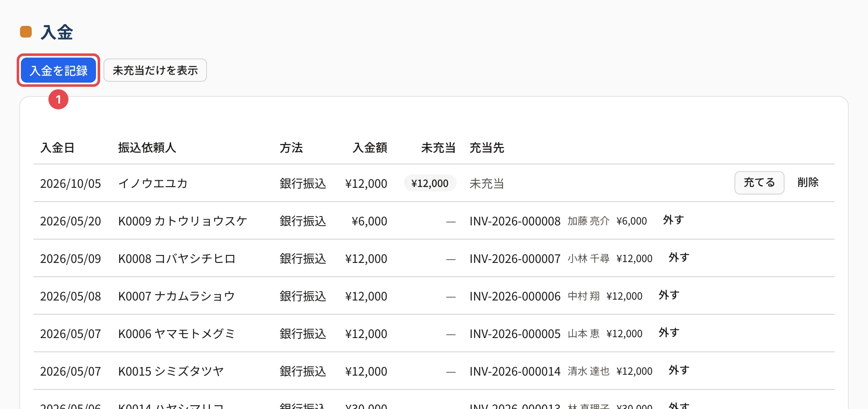Click the 充当先 column header
The width and height of the screenshot is (868, 409).
click(x=487, y=147)
